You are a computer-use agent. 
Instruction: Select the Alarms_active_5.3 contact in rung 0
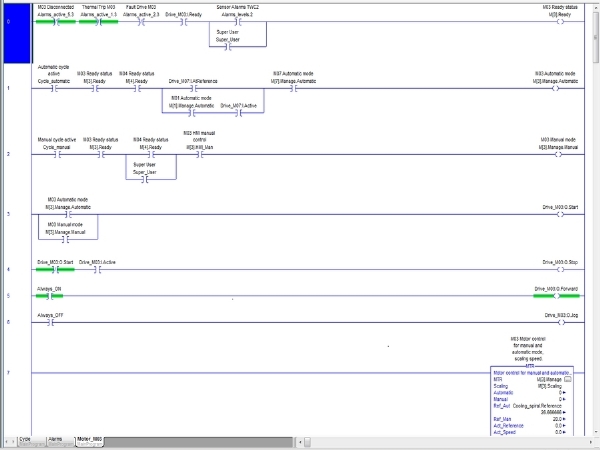point(56,22)
